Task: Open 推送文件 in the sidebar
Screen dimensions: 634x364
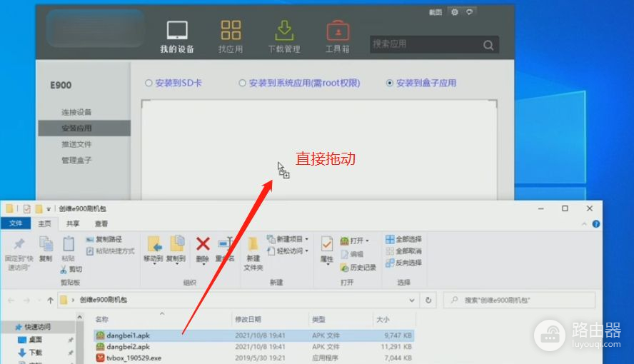Action: pos(76,144)
